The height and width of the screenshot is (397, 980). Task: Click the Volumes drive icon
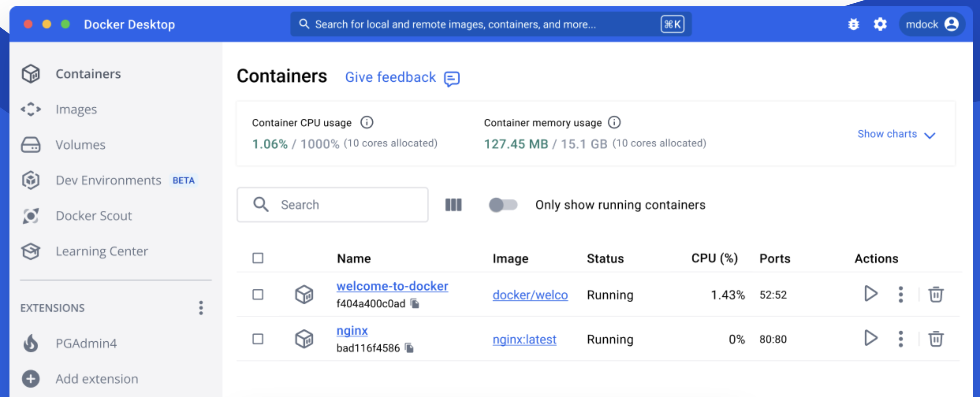pyautogui.click(x=31, y=145)
